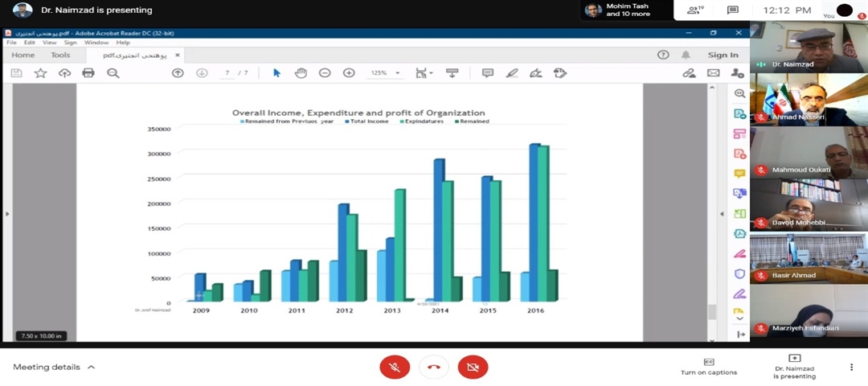Click the expand-pane arrow at sidebar bottom
Image resolution: width=868 pixels, height=386 pixels.
click(x=740, y=334)
